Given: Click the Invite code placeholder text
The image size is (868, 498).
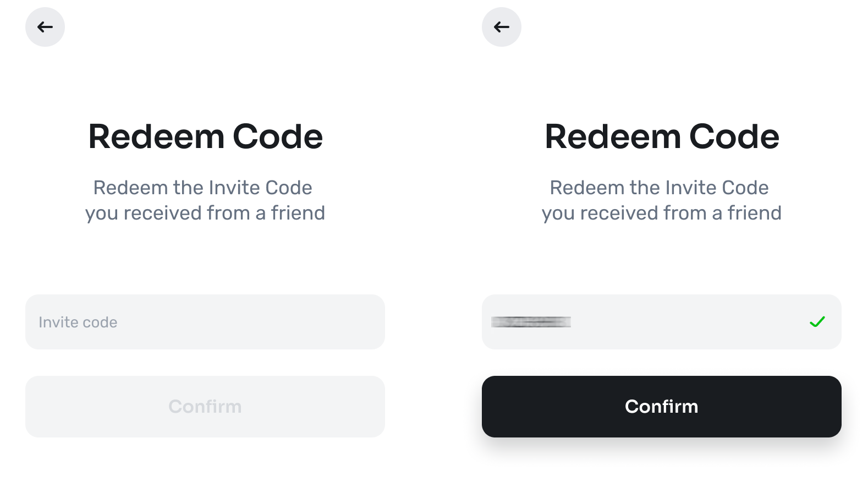Looking at the screenshot, I should pos(78,322).
